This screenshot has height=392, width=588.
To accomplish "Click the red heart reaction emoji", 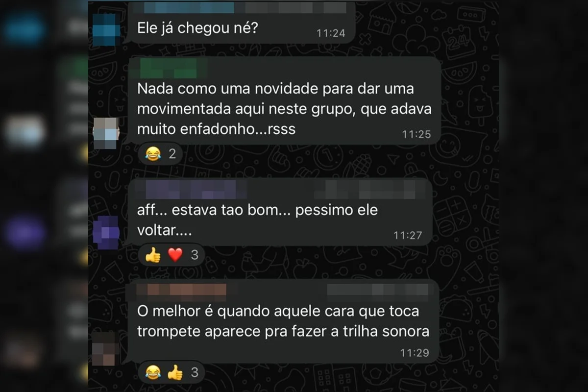I will (175, 255).
